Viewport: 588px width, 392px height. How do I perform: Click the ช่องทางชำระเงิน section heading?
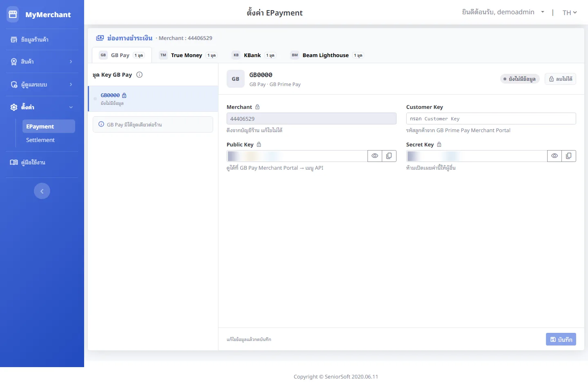click(x=130, y=38)
